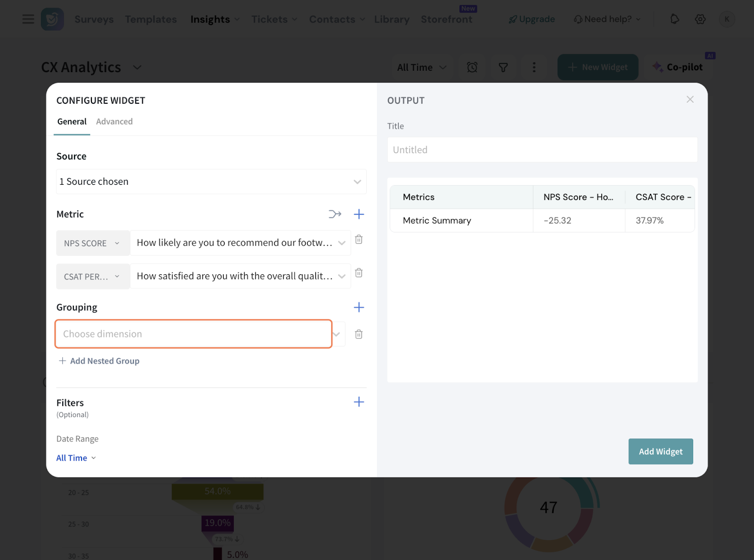Remove the grouping dimension with trash icon
Screen dimensions: 754x560
click(359, 334)
